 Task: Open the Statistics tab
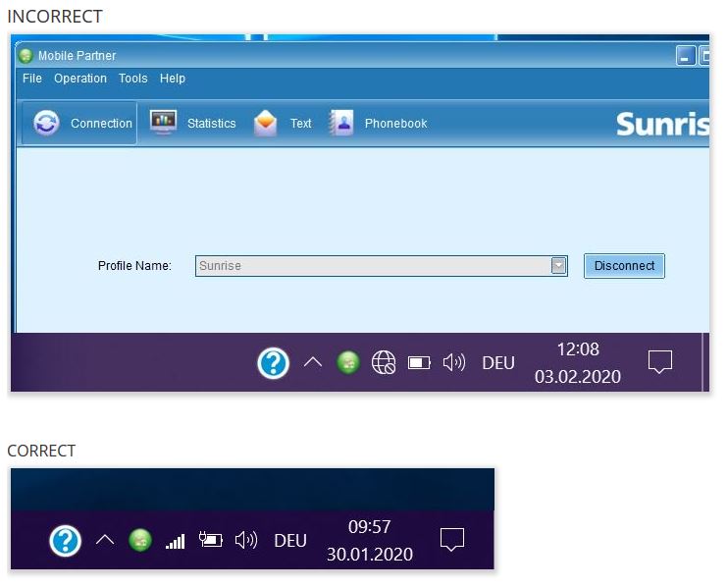(192, 123)
